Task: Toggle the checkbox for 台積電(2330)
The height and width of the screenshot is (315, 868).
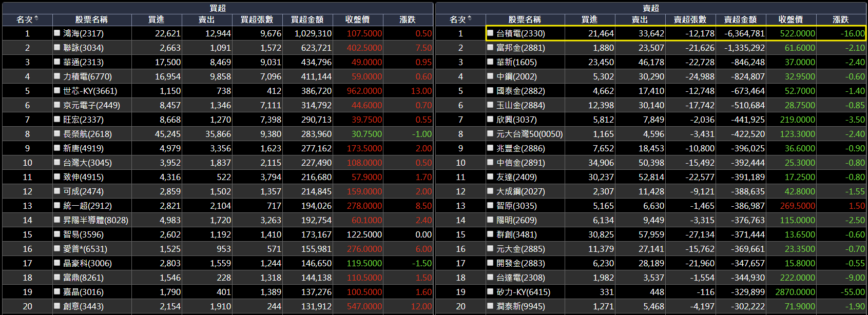Action: tap(490, 33)
